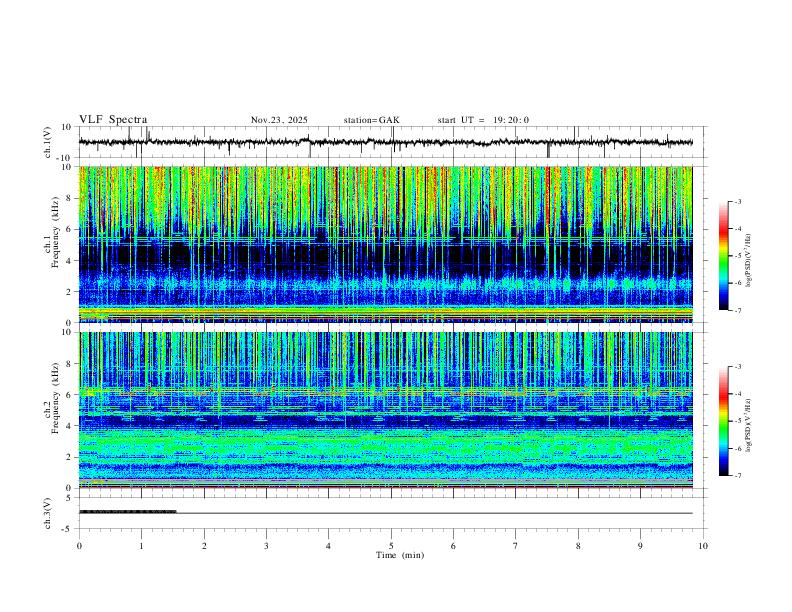Click the upper PSD color scale bar
792x612 pixels.
(x=723, y=256)
